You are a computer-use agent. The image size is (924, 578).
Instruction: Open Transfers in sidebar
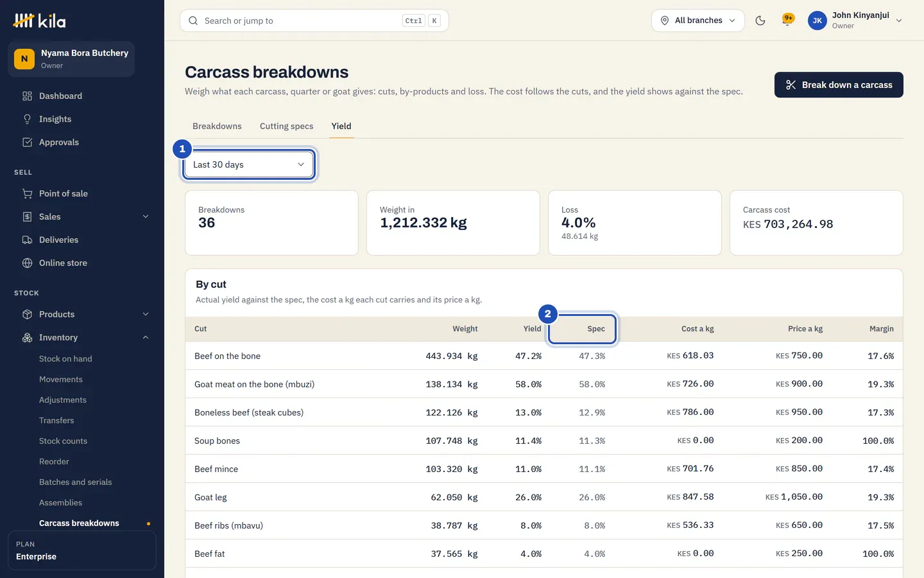[x=56, y=420]
